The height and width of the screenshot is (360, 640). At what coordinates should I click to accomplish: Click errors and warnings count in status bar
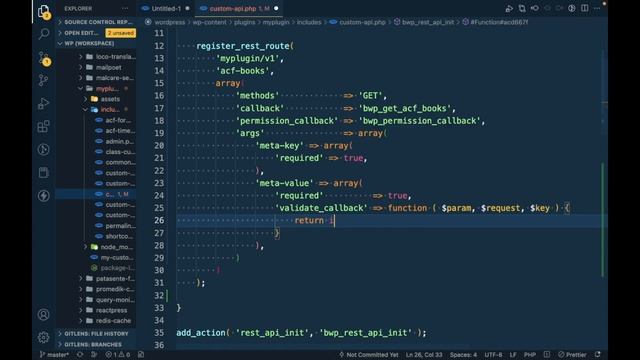click(x=118, y=355)
